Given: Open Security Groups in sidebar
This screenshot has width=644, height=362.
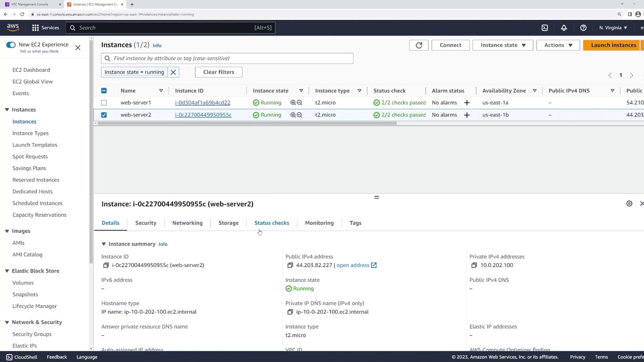Looking at the screenshot, I should pyautogui.click(x=32, y=334).
